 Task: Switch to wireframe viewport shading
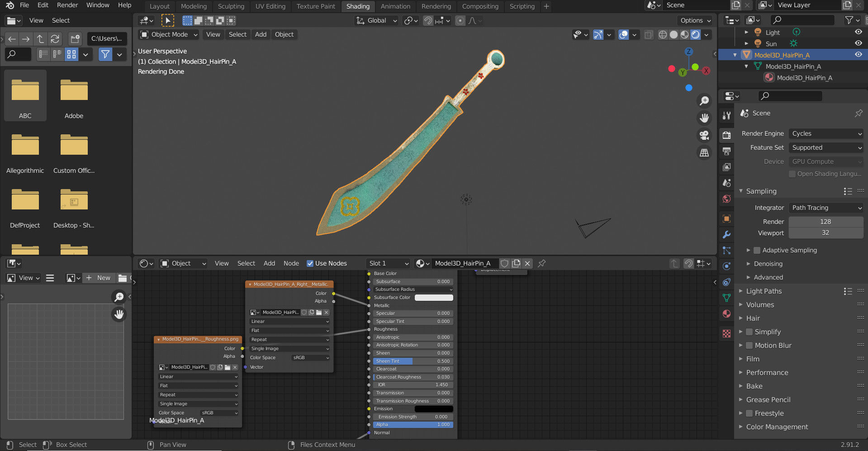pyautogui.click(x=663, y=35)
